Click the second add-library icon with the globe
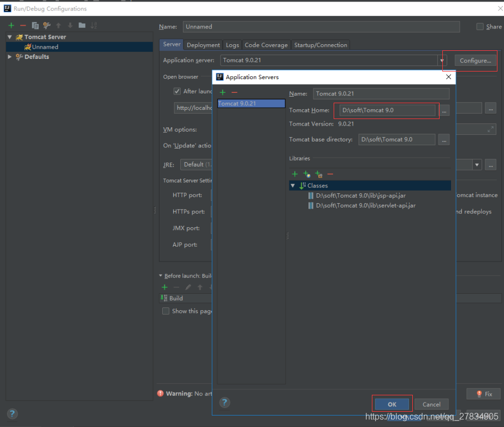Image resolution: width=504 pixels, height=427 pixels. [307, 174]
